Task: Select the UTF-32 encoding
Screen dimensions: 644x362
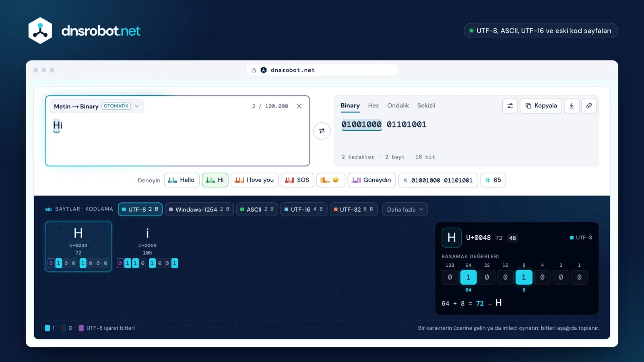Action: [x=353, y=209]
